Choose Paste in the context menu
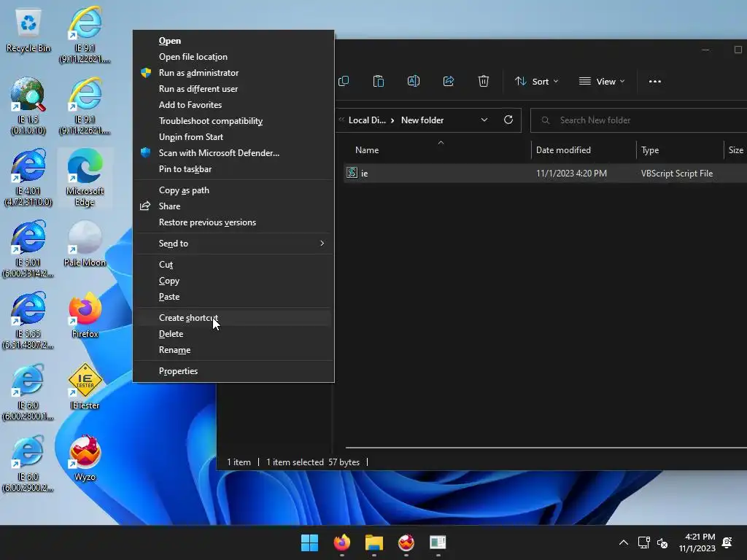The width and height of the screenshot is (747, 560). pyautogui.click(x=233, y=297)
